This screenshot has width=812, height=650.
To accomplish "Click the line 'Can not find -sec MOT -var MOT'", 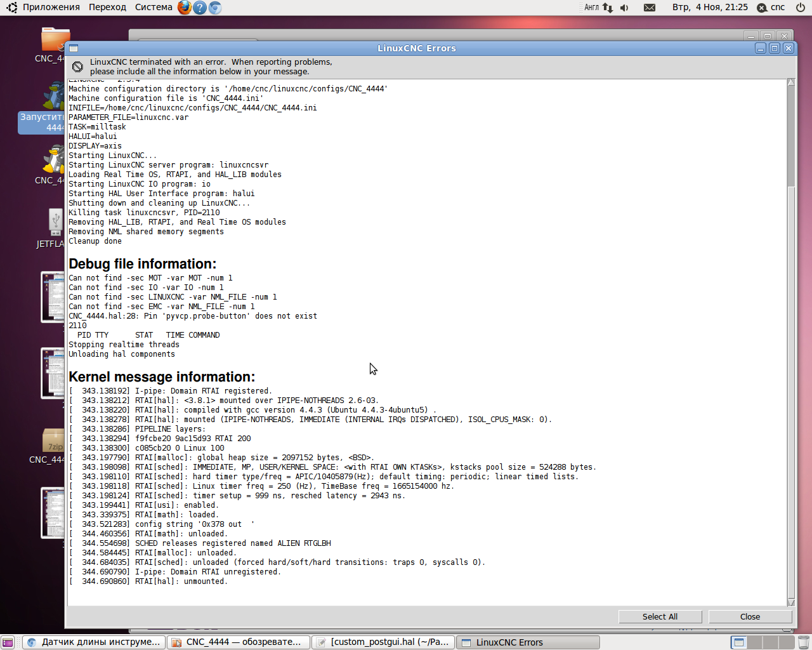I will 150,278.
